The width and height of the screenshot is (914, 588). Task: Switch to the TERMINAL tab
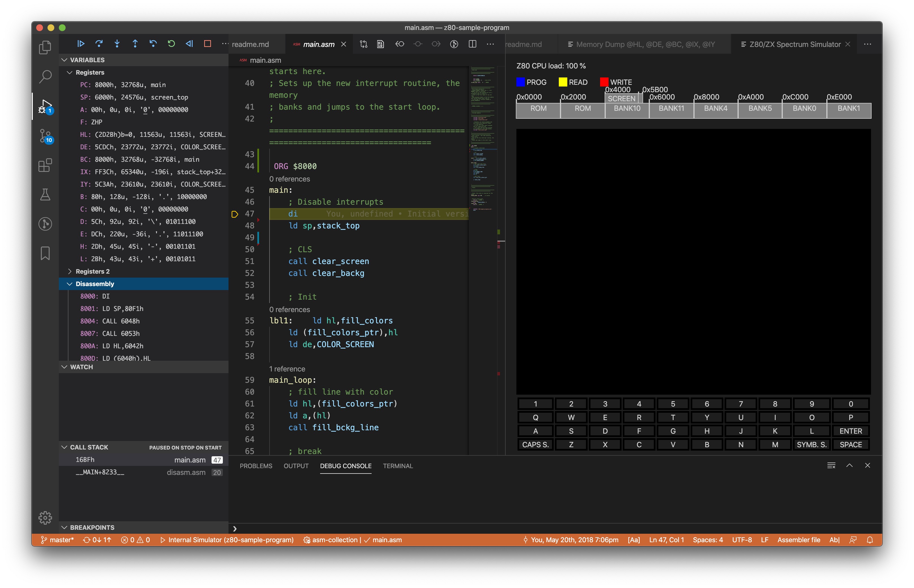pyautogui.click(x=398, y=466)
